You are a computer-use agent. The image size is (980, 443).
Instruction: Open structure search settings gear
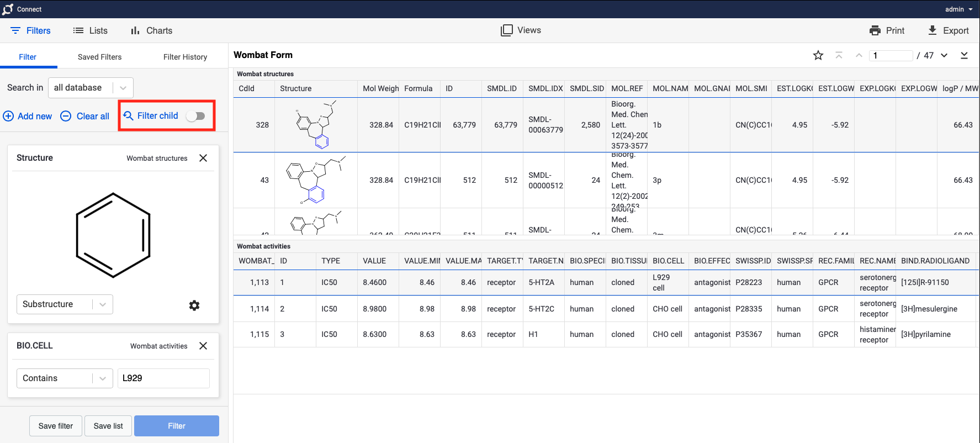(x=194, y=305)
